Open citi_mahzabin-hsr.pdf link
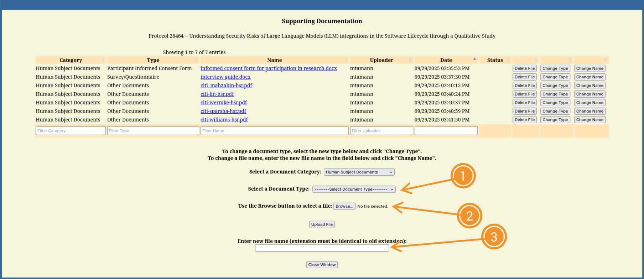Screen dimensions: 644x279 [226, 86]
